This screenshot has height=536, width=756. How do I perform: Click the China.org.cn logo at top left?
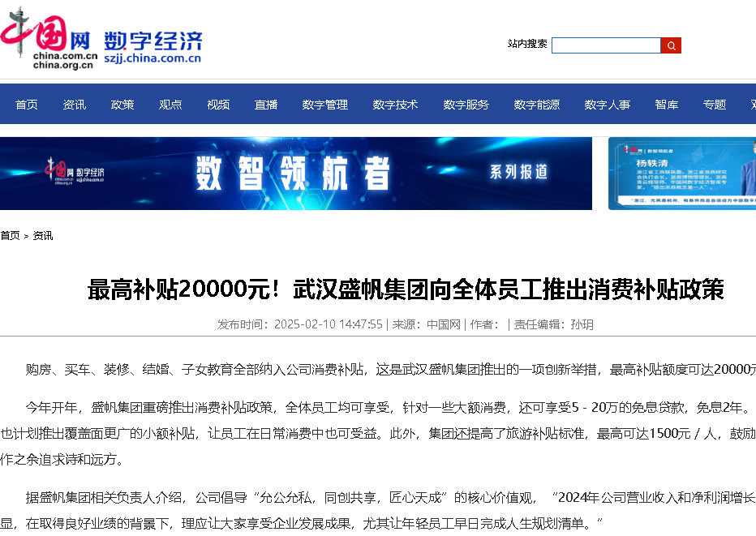pos(49,38)
